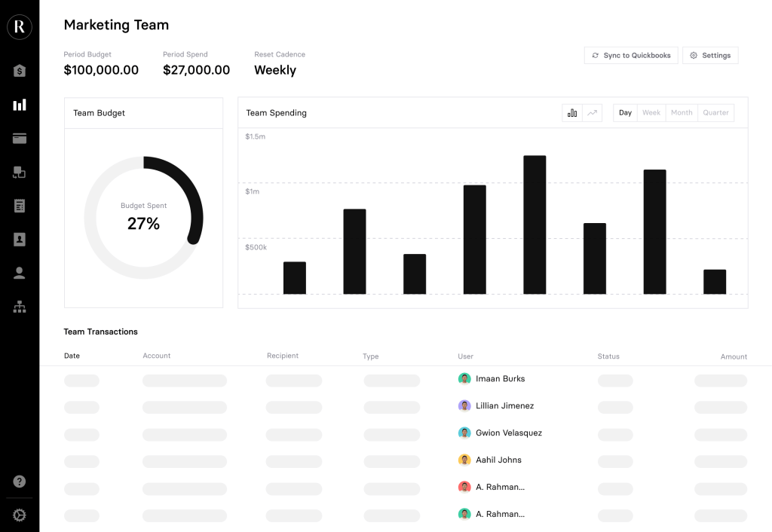This screenshot has width=772, height=532.
Task: Select the Quarter range tab
Action: 716,113
